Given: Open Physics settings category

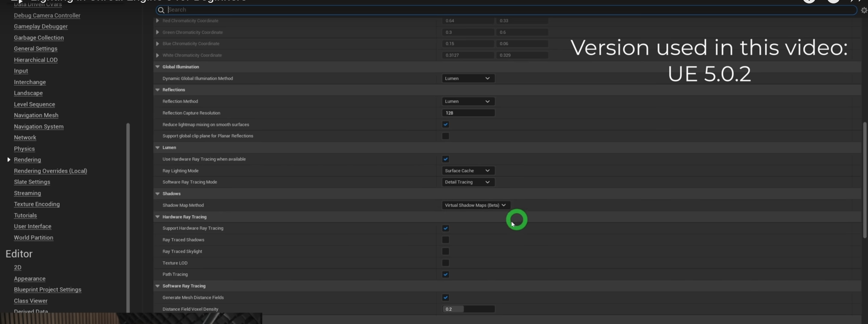Looking at the screenshot, I should (24, 149).
